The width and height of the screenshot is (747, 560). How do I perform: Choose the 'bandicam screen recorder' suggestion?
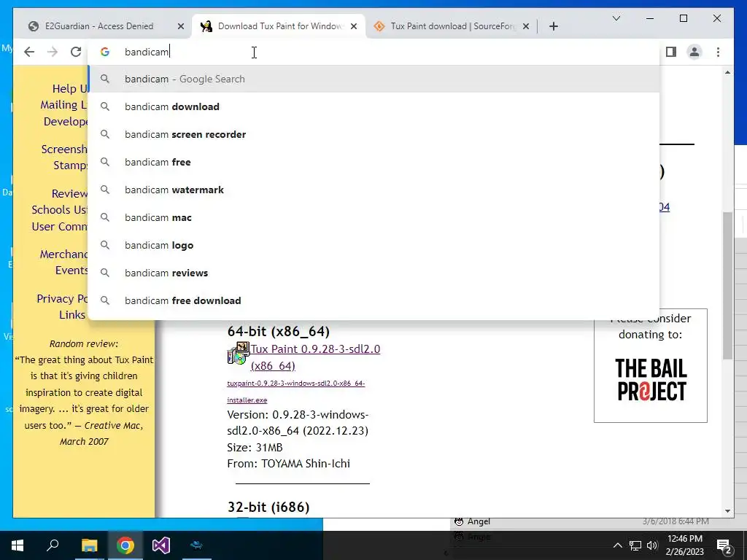coord(374,134)
